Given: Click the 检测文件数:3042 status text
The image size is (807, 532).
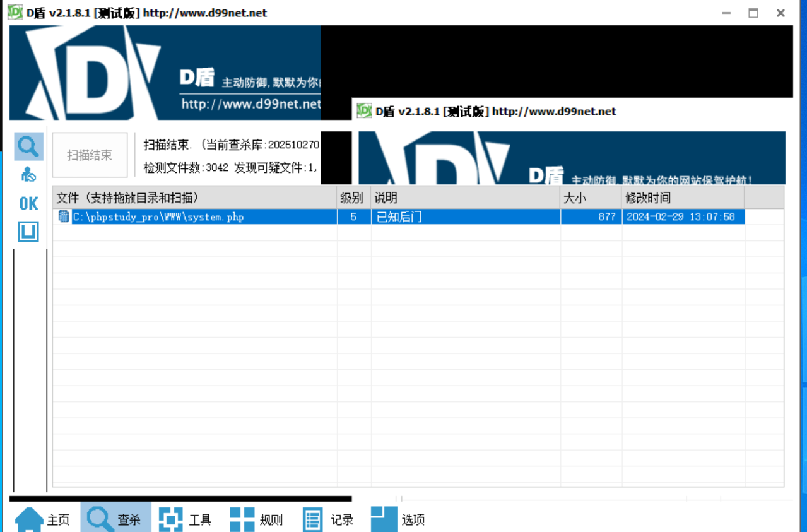Looking at the screenshot, I should [x=186, y=168].
